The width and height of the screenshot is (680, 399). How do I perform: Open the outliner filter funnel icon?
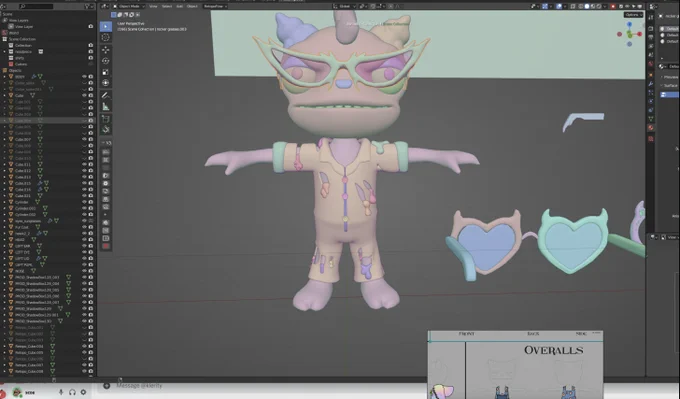point(87,7)
